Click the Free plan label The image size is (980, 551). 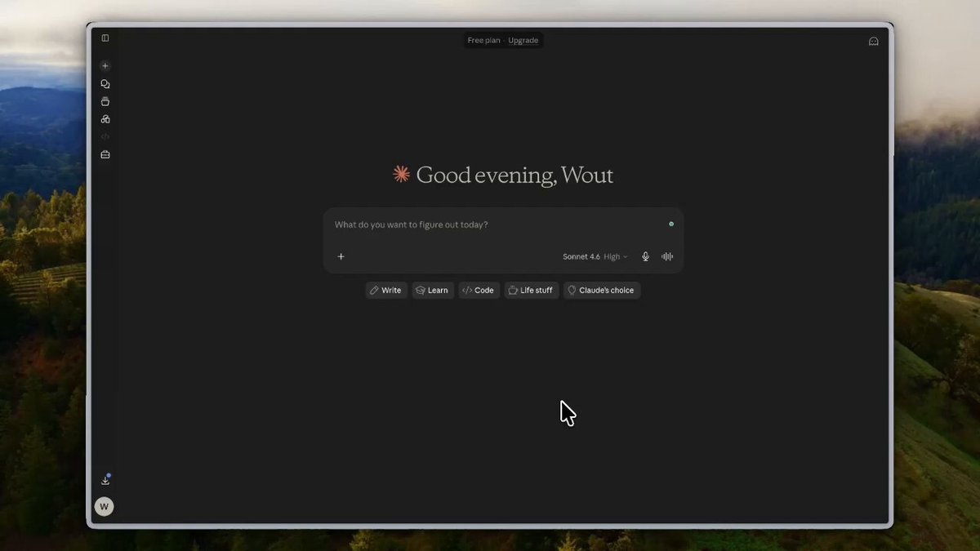[x=483, y=40]
